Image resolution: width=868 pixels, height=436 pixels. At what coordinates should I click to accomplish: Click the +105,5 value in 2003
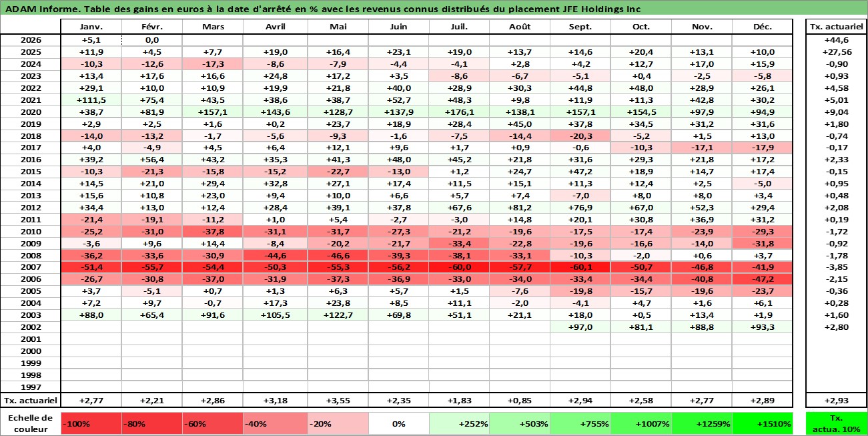[x=274, y=315]
